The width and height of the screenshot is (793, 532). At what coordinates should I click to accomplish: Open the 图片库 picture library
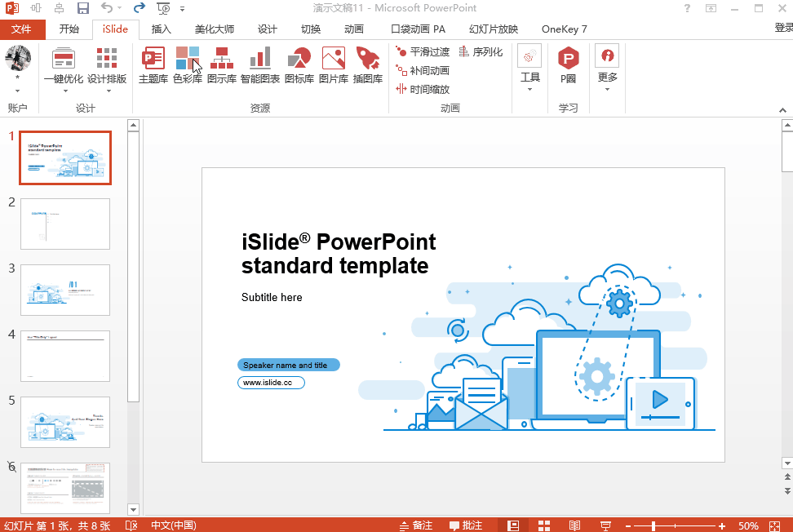tap(333, 65)
